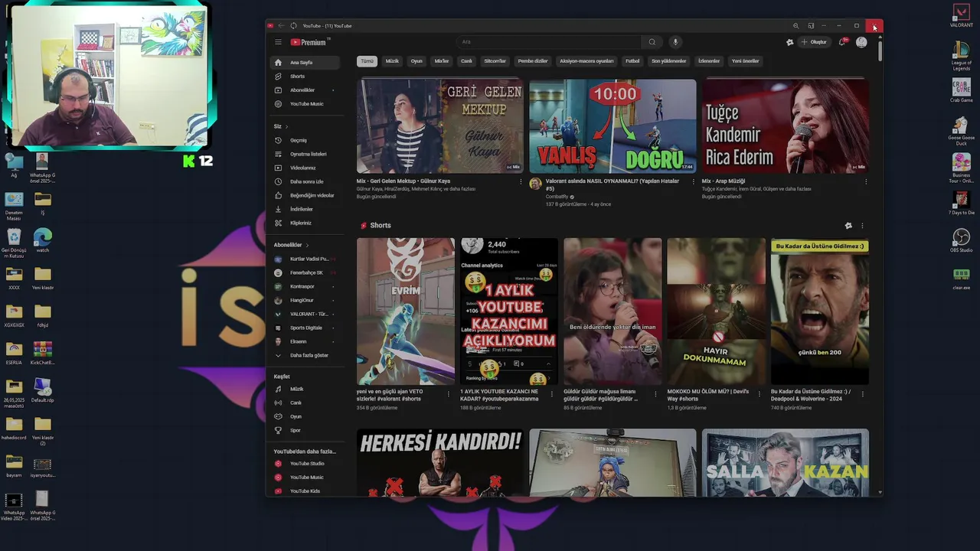Viewport: 980px width, 551px height.
Task: Open Kurtlar Vadisi subscription channel
Action: [305, 259]
